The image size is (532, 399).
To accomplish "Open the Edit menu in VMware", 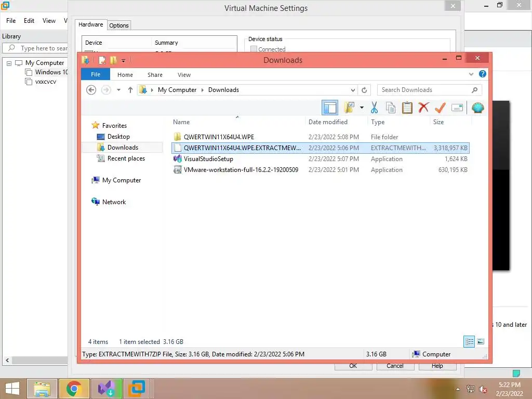I will [29, 21].
